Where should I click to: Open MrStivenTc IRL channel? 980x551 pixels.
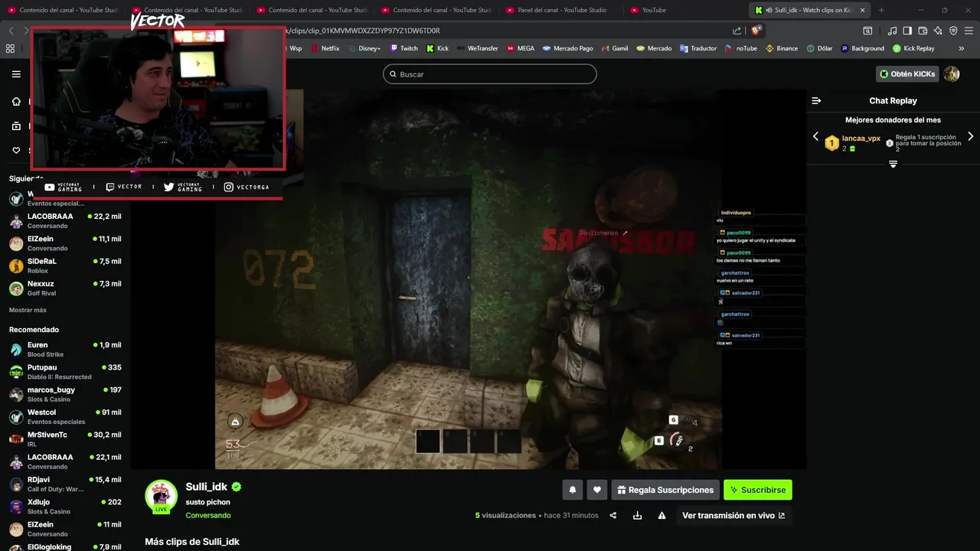[x=65, y=439]
